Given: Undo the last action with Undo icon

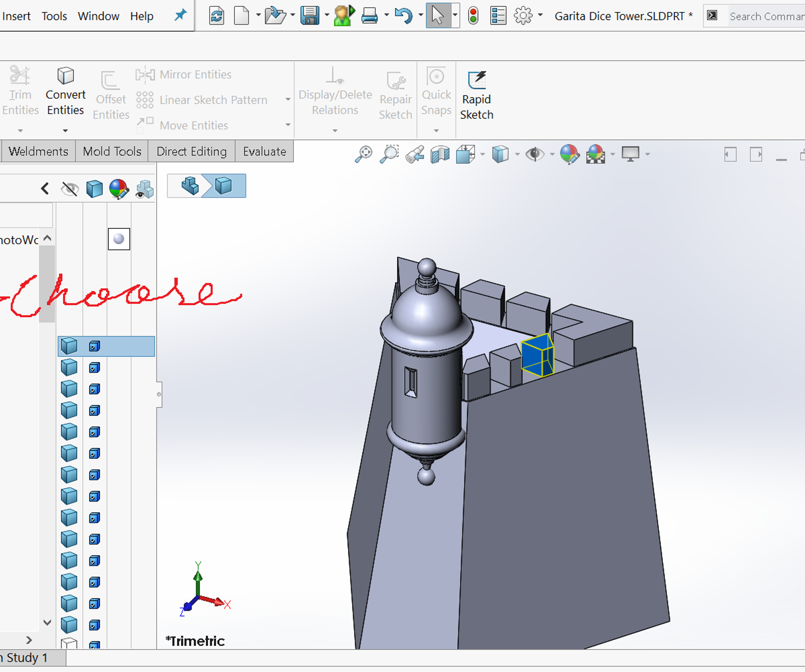Looking at the screenshot, I should [404, 16].
